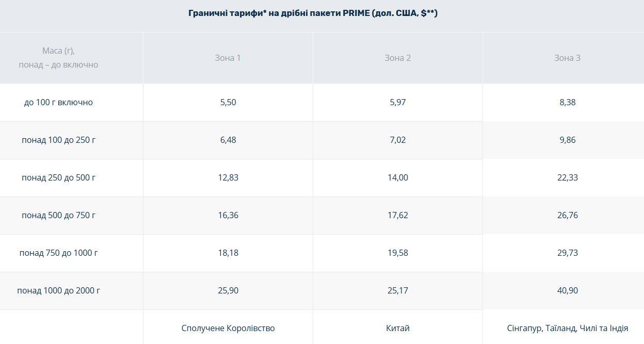Click the 'Сполучене Королівство' cell
This screenshot has width=644, height=344.
pyautogui.click(x=228, y=328)
